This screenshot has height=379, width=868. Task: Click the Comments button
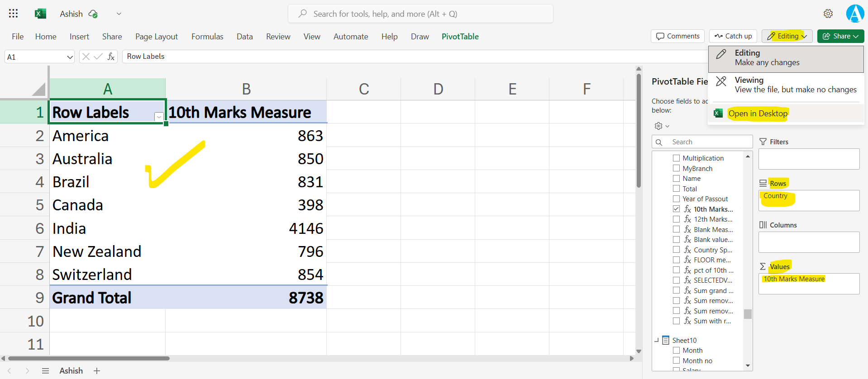coord(677,36)
